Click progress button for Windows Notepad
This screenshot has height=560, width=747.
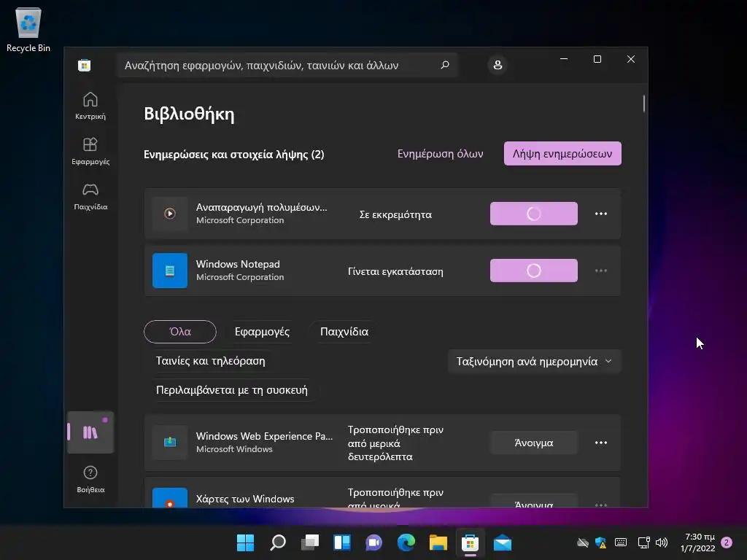533,271
